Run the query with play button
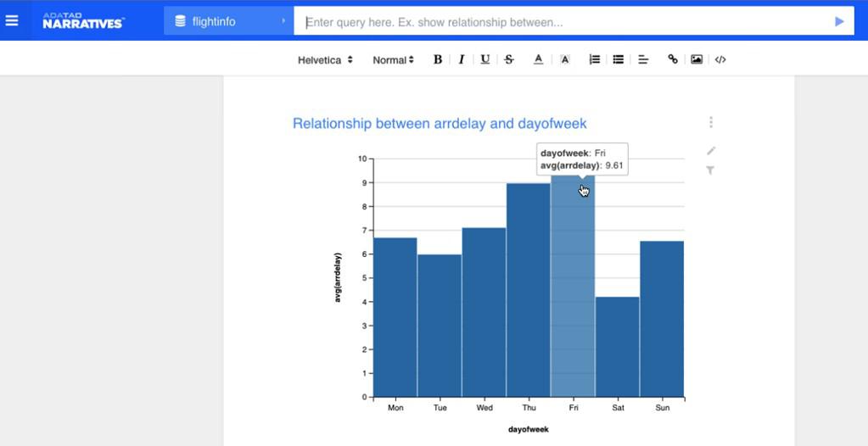 pyautogui.click(x=839, y=21)
